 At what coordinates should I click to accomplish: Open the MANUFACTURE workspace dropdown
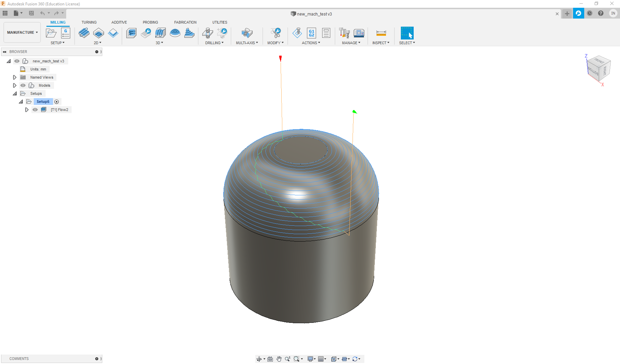click(x=22, y=32)
